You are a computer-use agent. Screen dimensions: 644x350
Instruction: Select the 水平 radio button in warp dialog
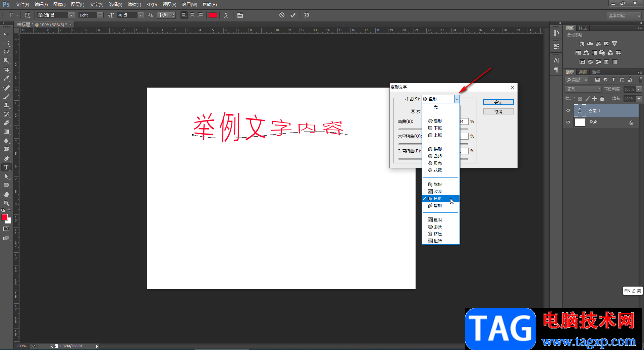[x=413, y=111]
